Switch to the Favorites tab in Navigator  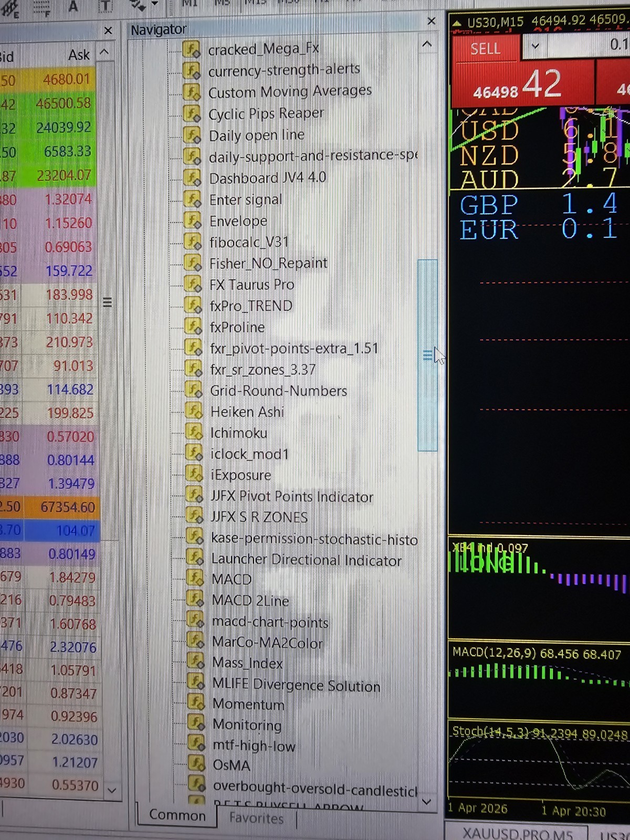(256, 818)
